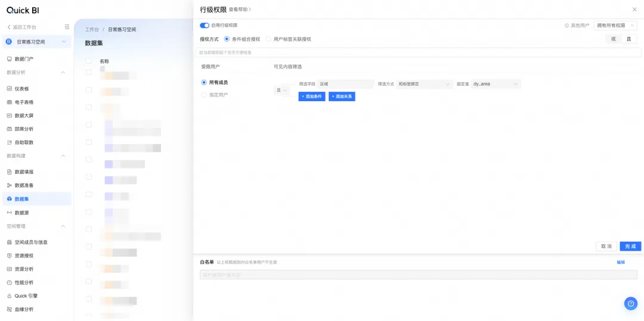Click the 数据填报 icon
This screenshot has height=321, width=644.
tap(10, 172)
